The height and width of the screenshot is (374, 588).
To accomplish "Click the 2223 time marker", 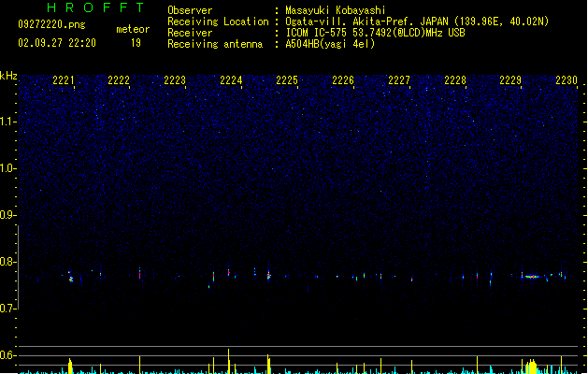I will click(x=175, y=80).
